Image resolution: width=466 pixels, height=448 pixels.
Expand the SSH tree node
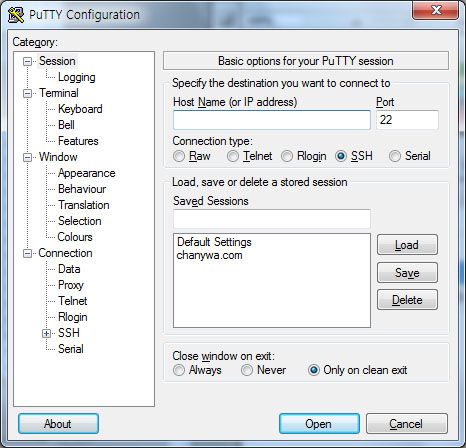tap(46, 333)
